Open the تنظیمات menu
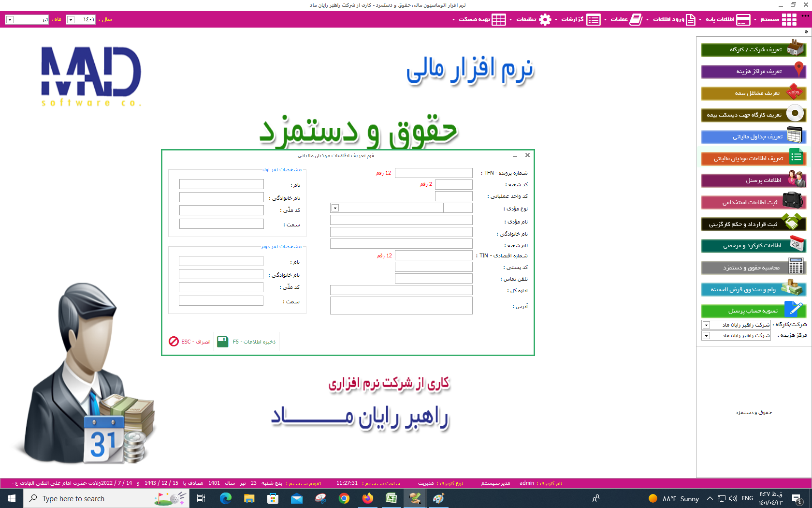Viewport: 812px width, 508px height. point(530,19)
